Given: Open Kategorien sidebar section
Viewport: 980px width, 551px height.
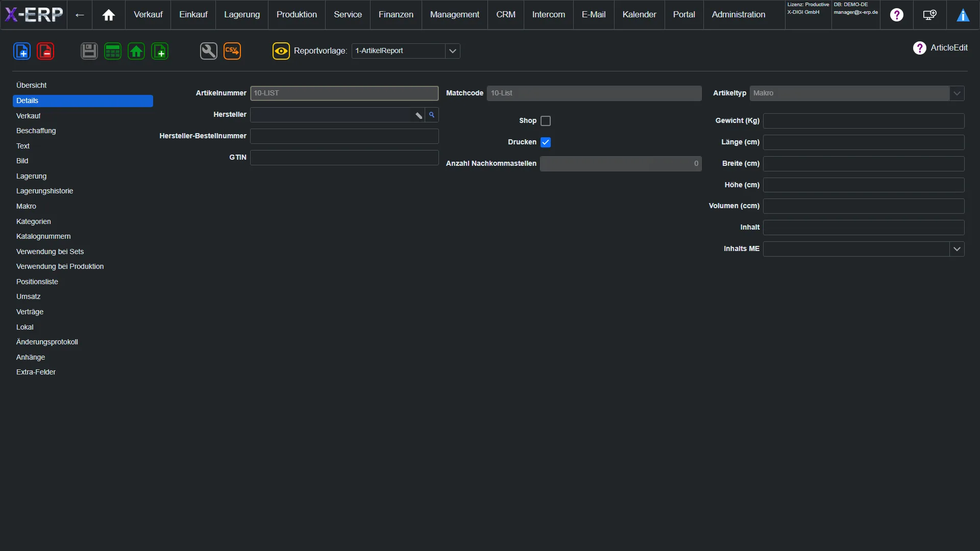Looking at the screenshot, I should tap(83, 222).
